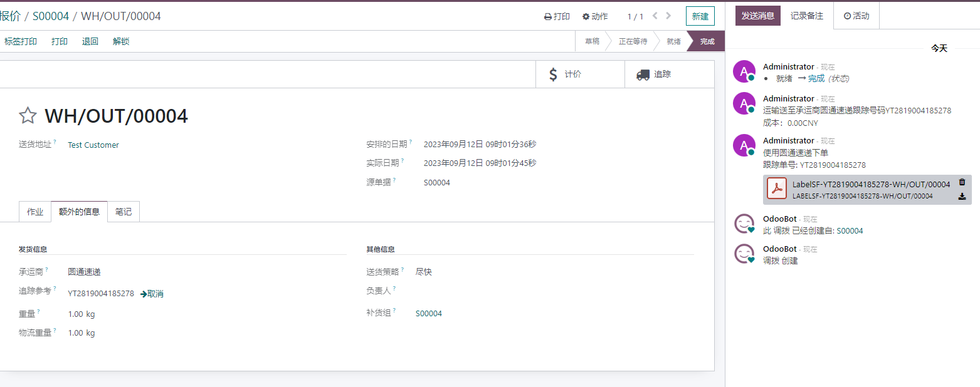
Task: Select the 就绪 status stage
Action: (x=673, y=41)
